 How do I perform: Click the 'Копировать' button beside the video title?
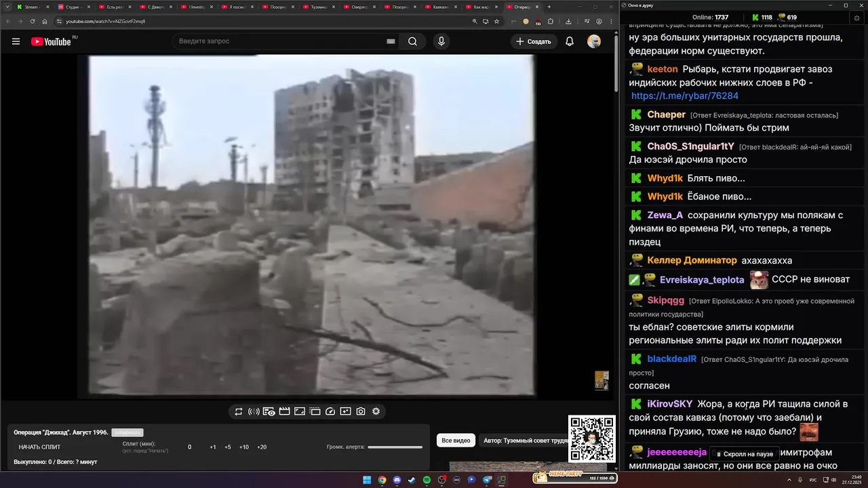[127, 432]
